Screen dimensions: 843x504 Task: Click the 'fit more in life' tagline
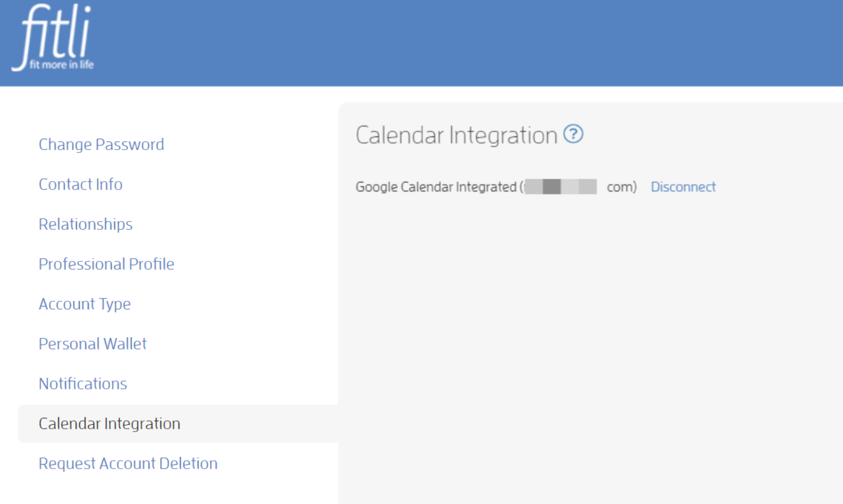(x=62, y=64)
